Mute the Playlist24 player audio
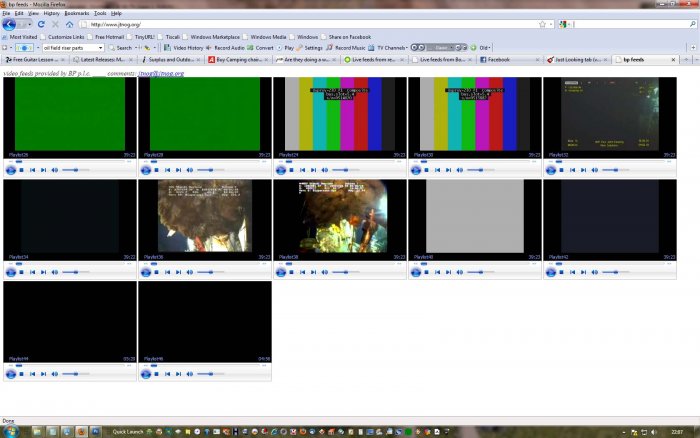The image size is (700, 438). [327, 170]
